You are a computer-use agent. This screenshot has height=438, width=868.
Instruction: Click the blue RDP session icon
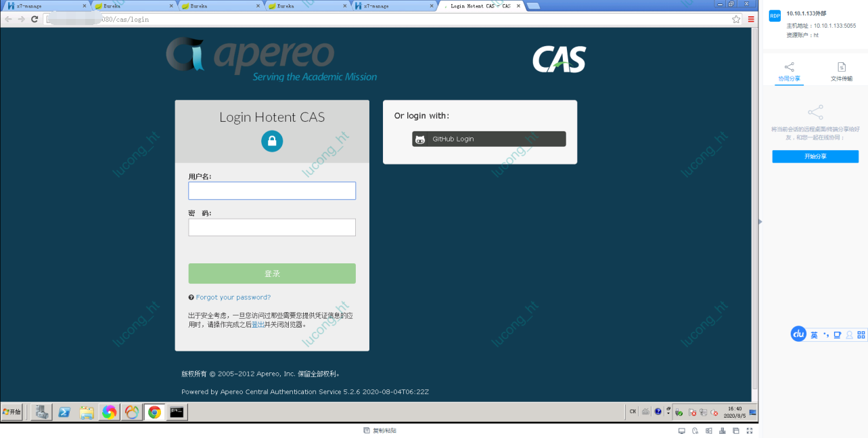[x=775, y=16]
